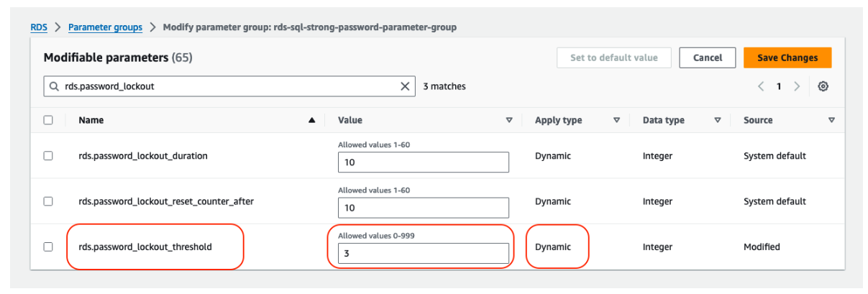Tick rds.password_lockout_reset_counter_after checkbox
The width and height of the screenshot is (868, 294).
(x=48, y=201)
